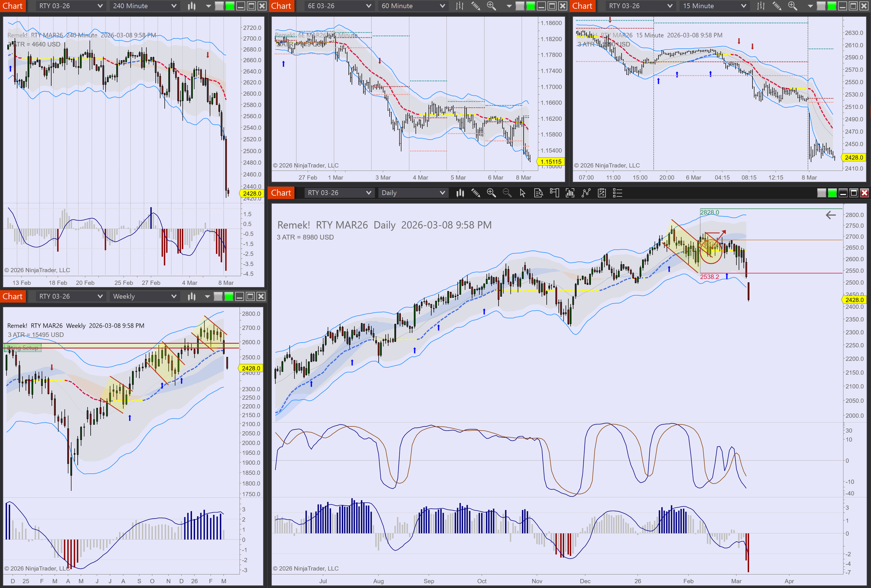Click zoom in magnifier on Daily chart

(x=491, y=193)
